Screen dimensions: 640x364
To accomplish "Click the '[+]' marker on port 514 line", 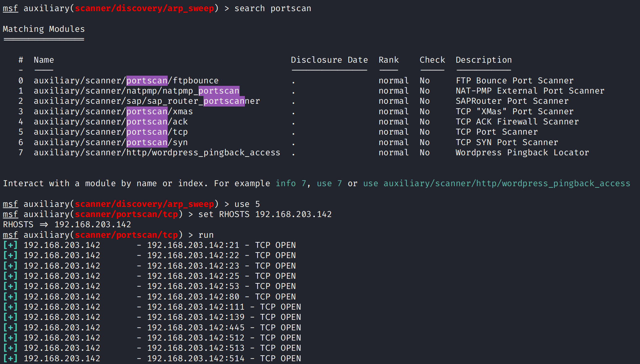I will 10,358.
